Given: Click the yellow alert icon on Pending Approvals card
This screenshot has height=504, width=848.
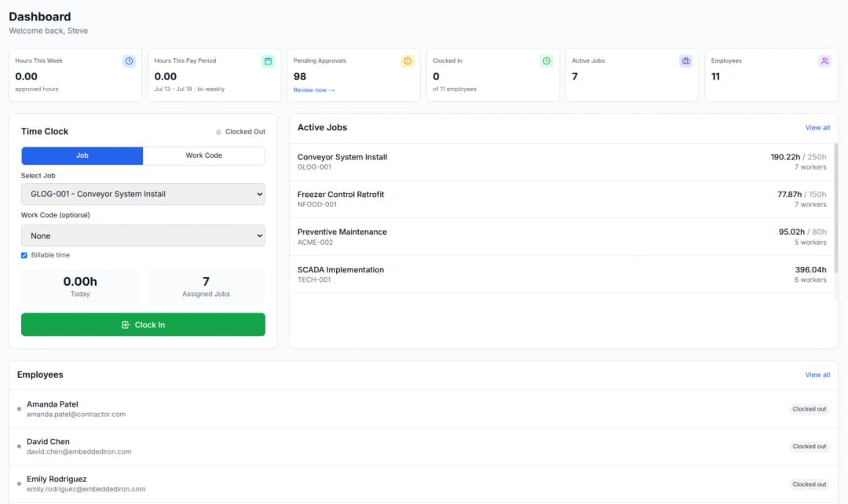Looking at the screenshot, I should pos(408,61).
